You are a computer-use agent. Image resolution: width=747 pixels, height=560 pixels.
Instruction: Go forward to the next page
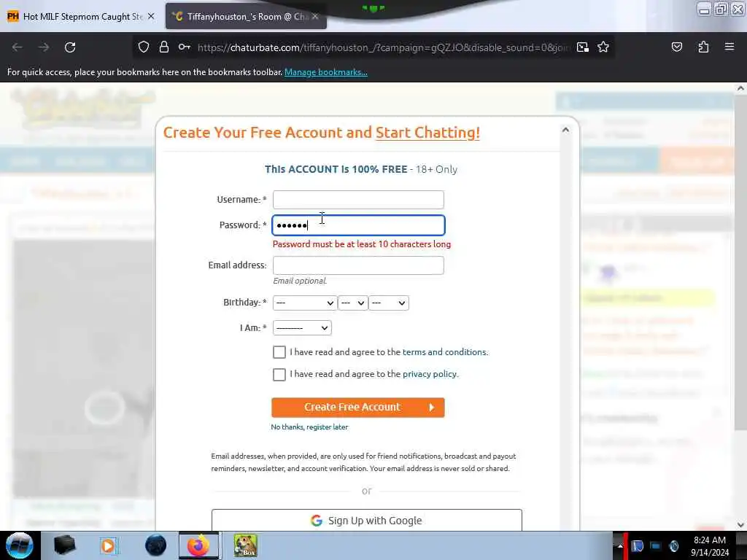tap(44, 47)
